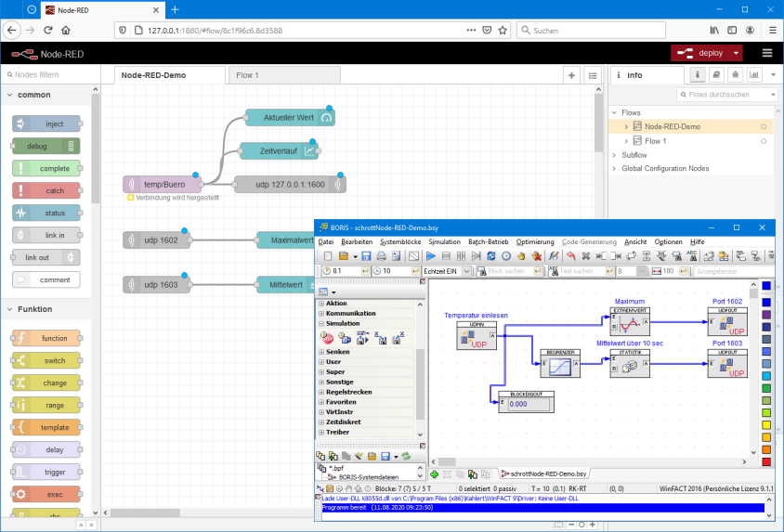
Task: Pause the simulation in BORIS toolbar
Action: 461,256
